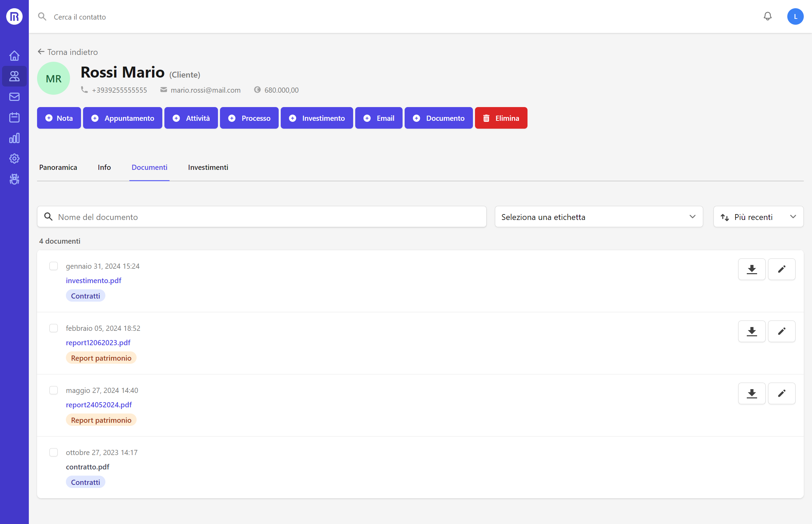812x524 pixels.
Task: Switch to the Investimenti tab
Action: [x=208, y=167]
